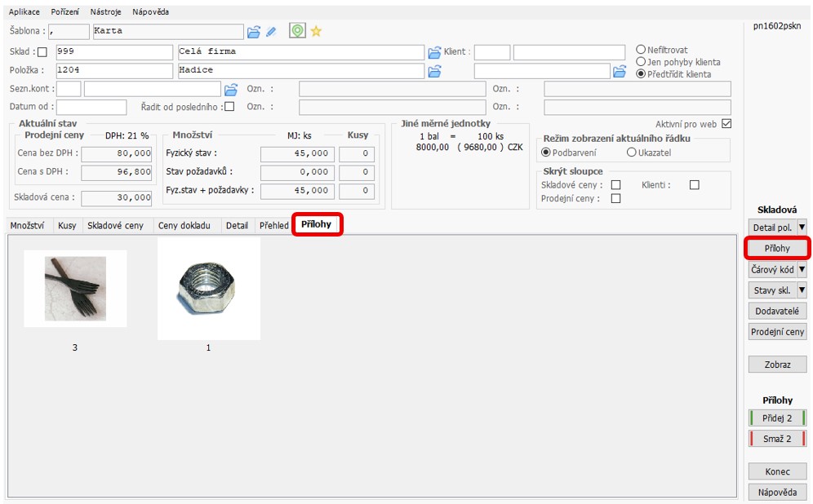
Task: Click Cena bez DPH value 80,000
Action: 116,154
